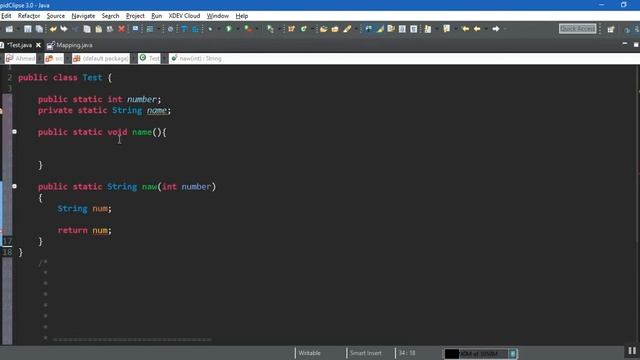The image size is (640, 360).
Task: Open the Search icon dropdown arrow
Action: tap(356, 29)
